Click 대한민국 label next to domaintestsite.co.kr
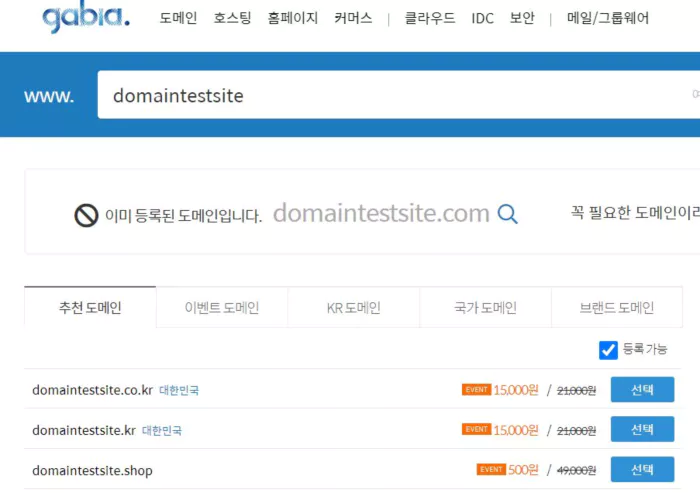 click(x=179, y=390)
